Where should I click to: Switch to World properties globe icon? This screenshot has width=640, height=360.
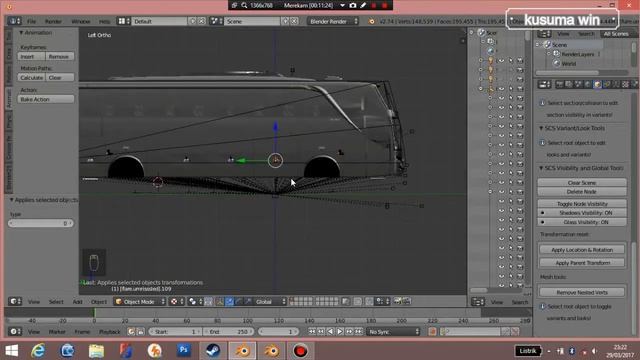(588, 84)
